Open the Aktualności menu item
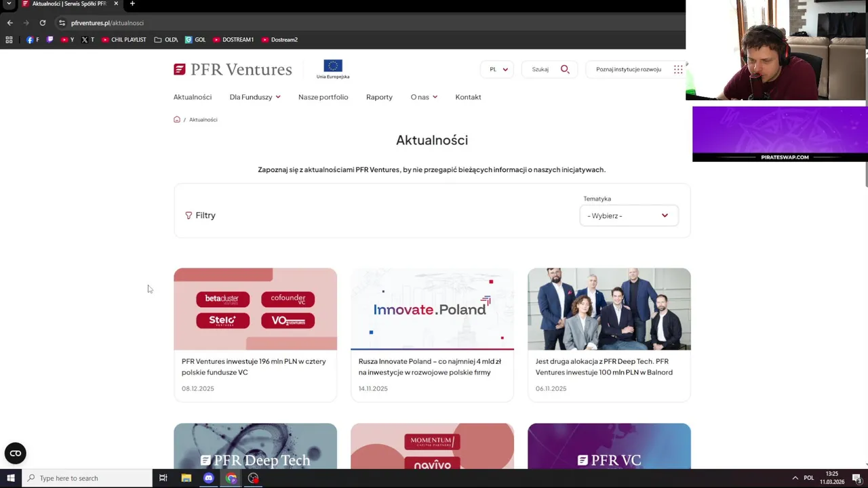 coord(193,97)
